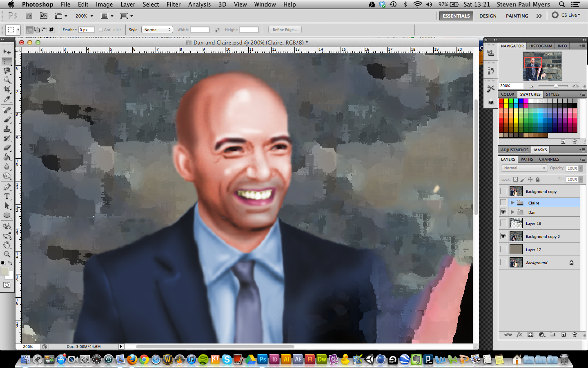The image size is (588, 368).
Task: Open the CS Live menu button
Action: (x=566, y=15)
